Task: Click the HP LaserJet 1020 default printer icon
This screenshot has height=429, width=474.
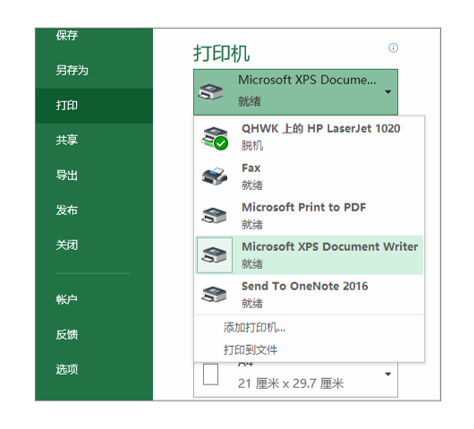Action: [215, 138]
